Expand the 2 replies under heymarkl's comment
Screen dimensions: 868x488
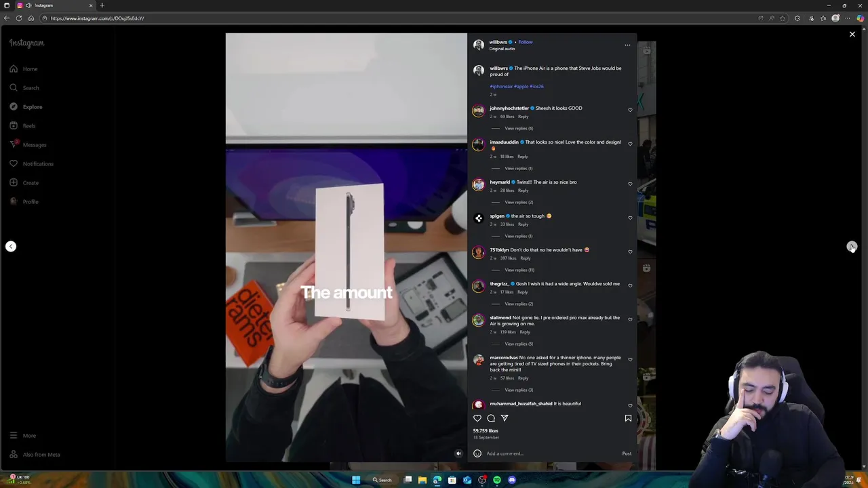click(519, 203)
